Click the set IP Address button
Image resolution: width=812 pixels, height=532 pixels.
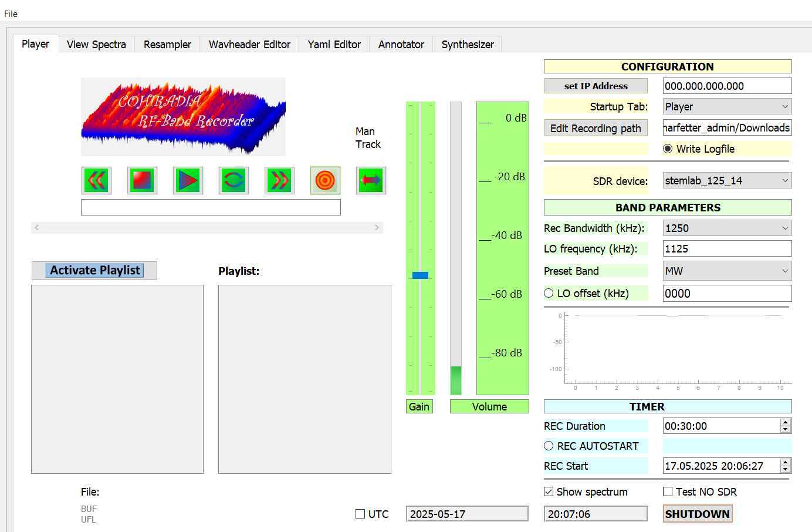click(596, 86)
